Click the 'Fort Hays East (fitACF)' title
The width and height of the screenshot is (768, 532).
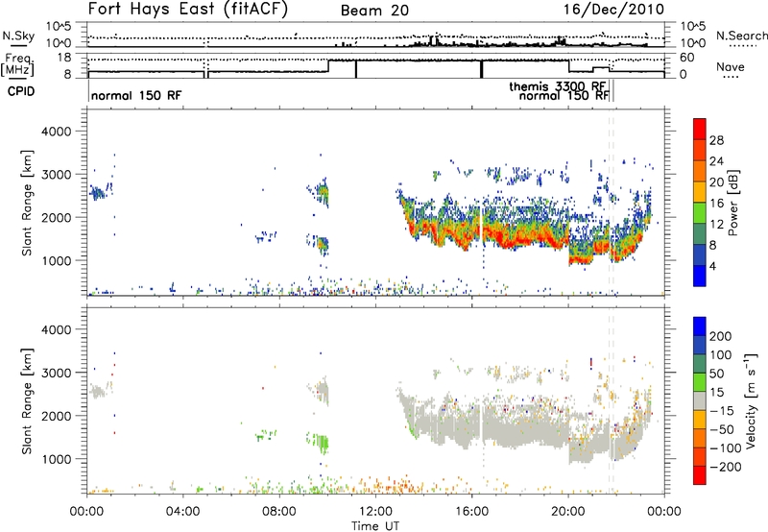[x=188, y=10]
